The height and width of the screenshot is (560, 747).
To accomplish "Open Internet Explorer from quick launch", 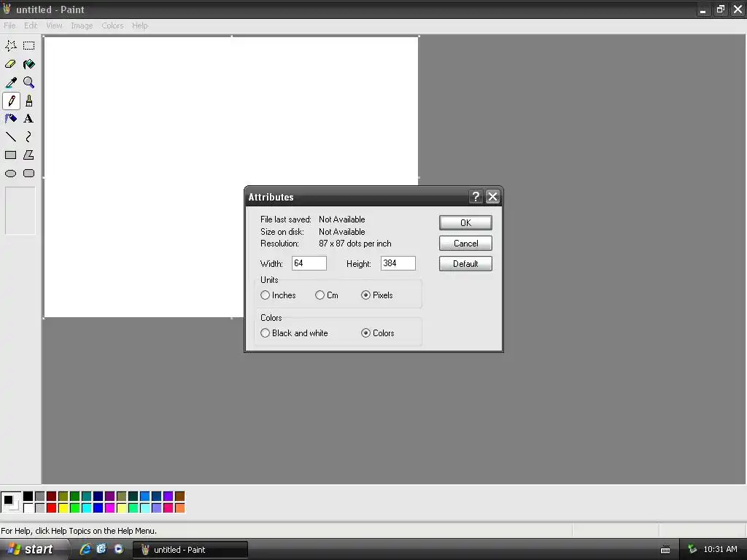I will click(x=85, y=549).
